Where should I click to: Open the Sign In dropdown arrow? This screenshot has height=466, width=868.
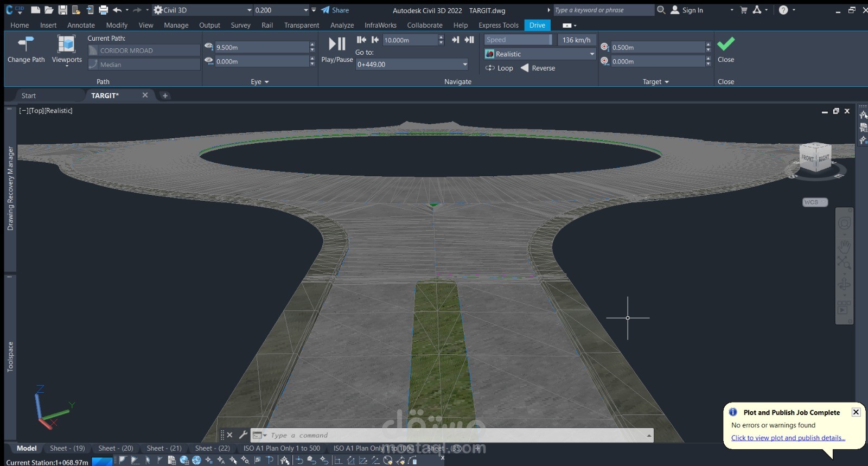[731, 10]
